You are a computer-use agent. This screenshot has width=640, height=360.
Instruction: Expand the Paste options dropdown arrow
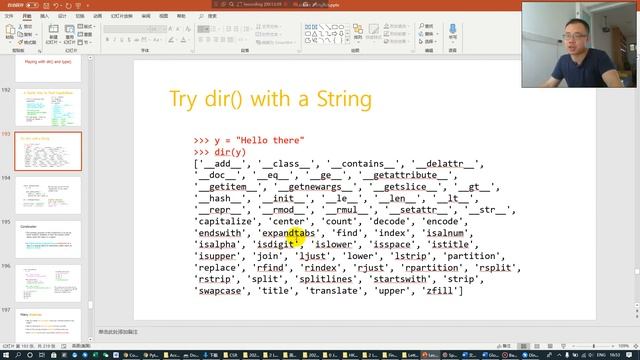click(x=10, y=42)
